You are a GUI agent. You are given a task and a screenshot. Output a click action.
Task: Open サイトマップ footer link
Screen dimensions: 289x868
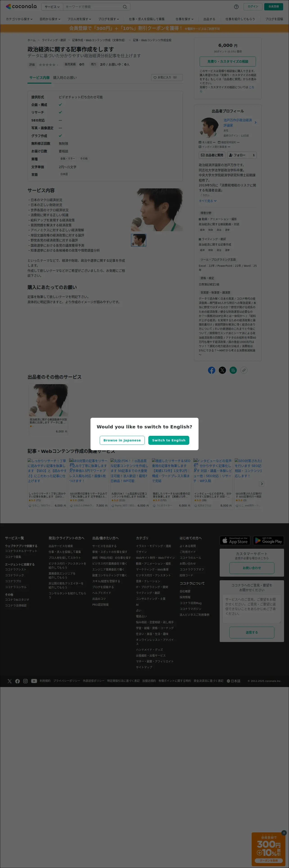pos(144,667)
